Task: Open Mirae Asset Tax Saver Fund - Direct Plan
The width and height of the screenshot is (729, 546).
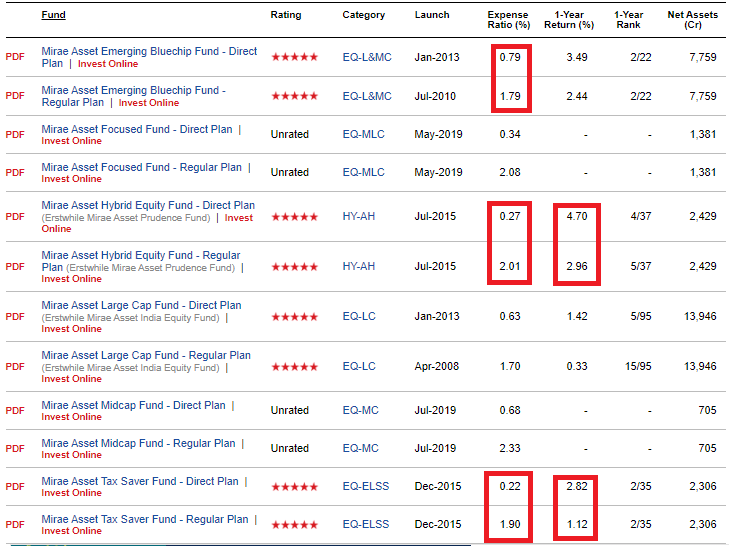Action: click(x=140, y=481)
